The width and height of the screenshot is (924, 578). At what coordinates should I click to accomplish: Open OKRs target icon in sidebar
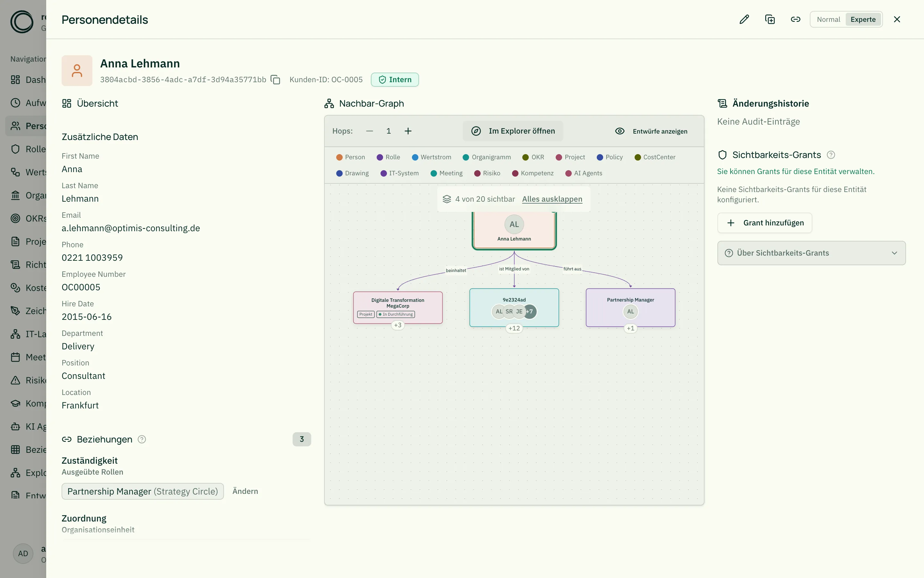(15, 218)
